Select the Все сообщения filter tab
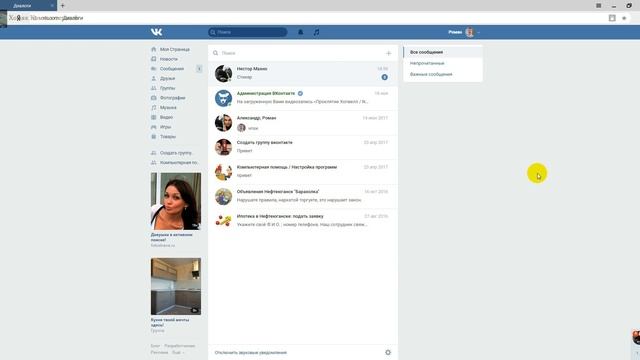Viewport: 640px width, 360px height. (x=443, y=52)
